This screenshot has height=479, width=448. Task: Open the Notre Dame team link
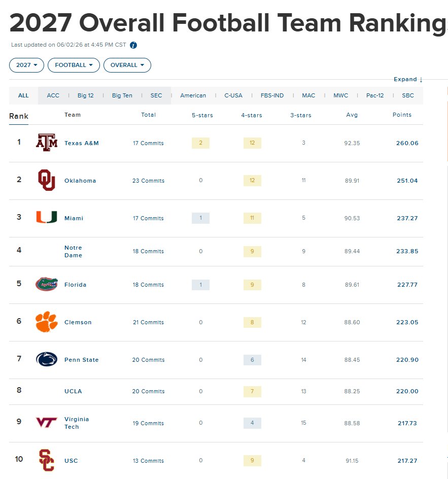click(x=73, y=251)
